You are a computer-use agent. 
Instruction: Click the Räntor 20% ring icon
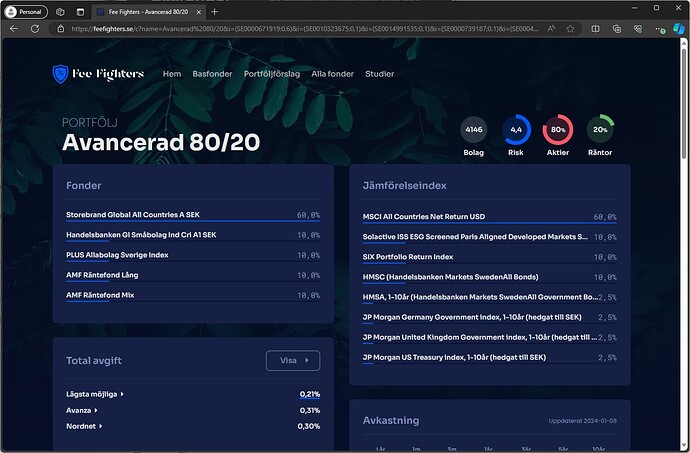coord(600,130)
